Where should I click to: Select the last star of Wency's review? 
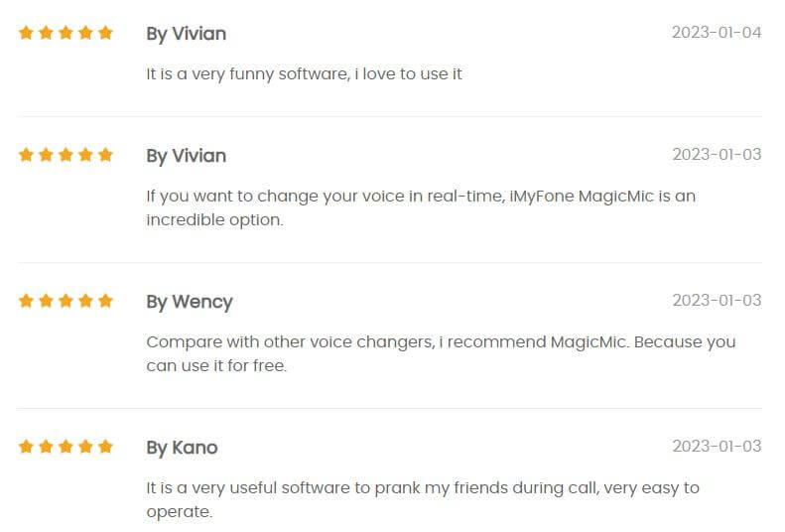105,301
